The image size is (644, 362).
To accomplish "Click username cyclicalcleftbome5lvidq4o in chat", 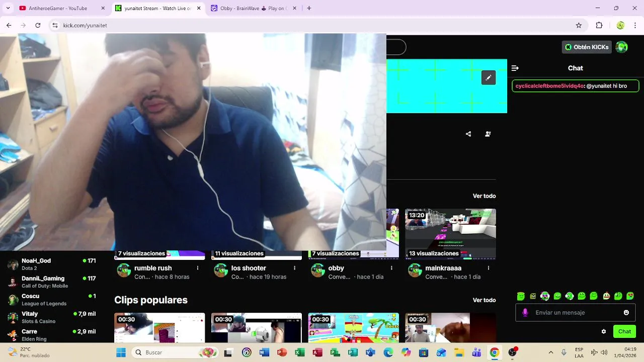I will (549, 86).
